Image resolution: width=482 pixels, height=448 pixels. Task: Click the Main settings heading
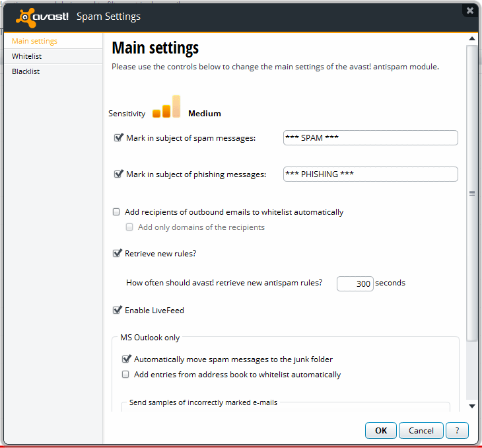click(x=155, y=48)
